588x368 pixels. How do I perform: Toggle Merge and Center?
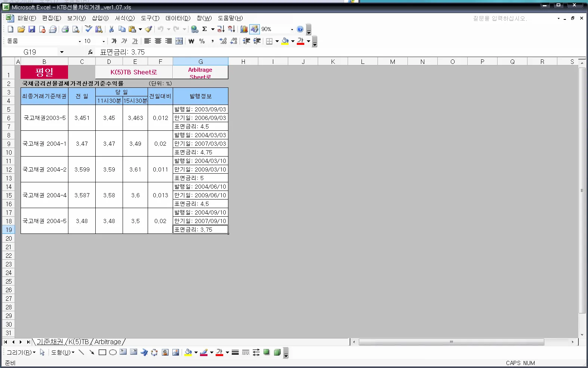click(179, 41)
